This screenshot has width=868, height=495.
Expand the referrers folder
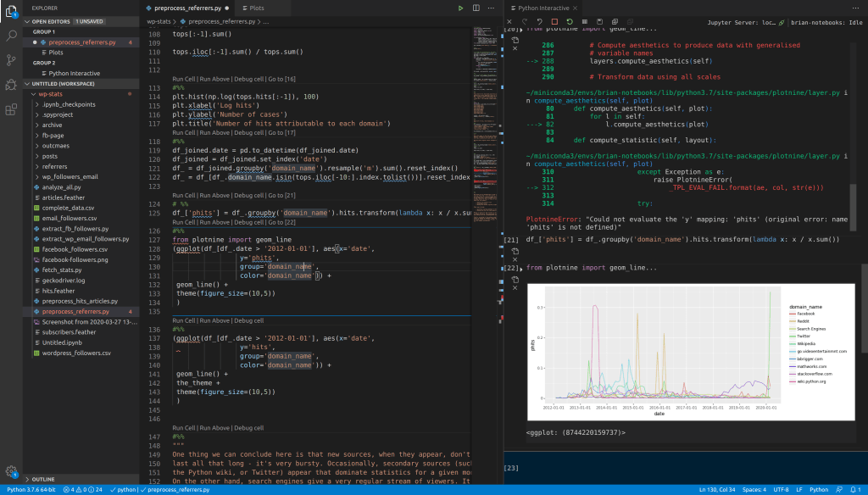coord(81,166)
